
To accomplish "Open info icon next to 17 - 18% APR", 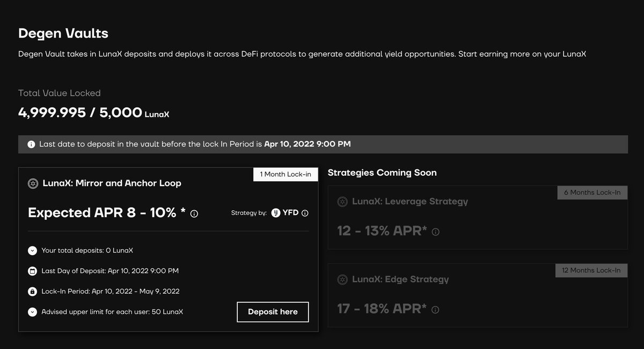I will point(435,310).
